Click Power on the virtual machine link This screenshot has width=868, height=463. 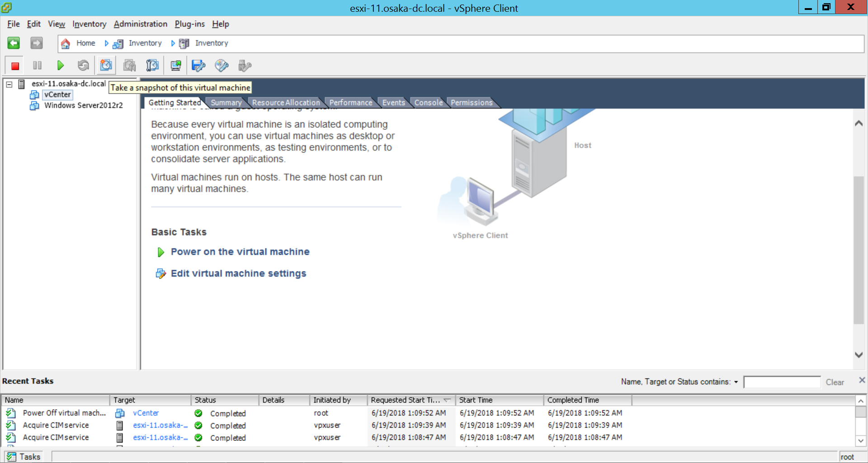(240, 252)
